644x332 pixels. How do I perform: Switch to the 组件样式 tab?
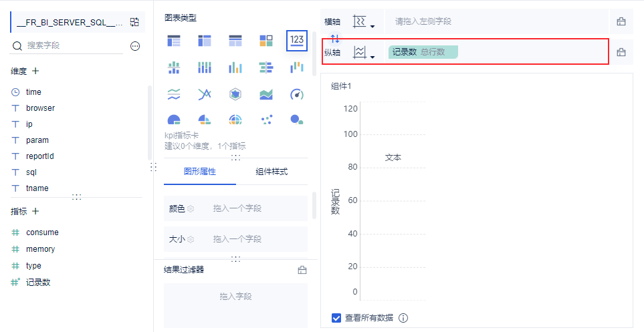pos(272,172)
